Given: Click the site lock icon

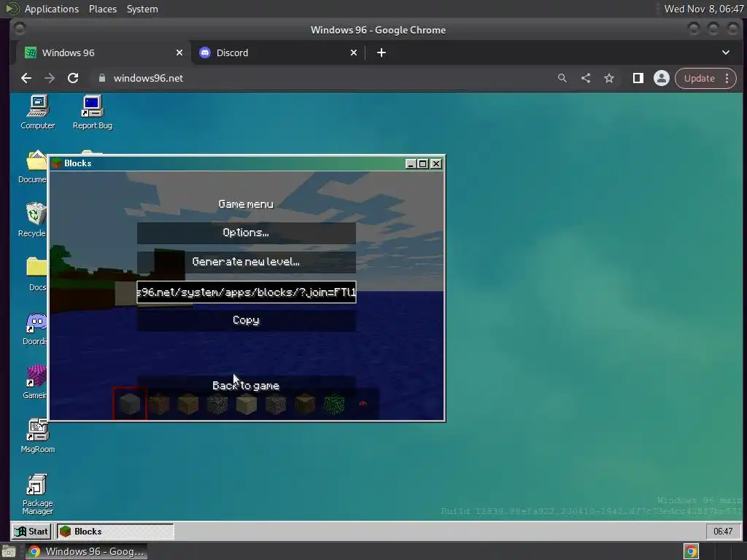Looking at the screenshot, I should point(101,78).
